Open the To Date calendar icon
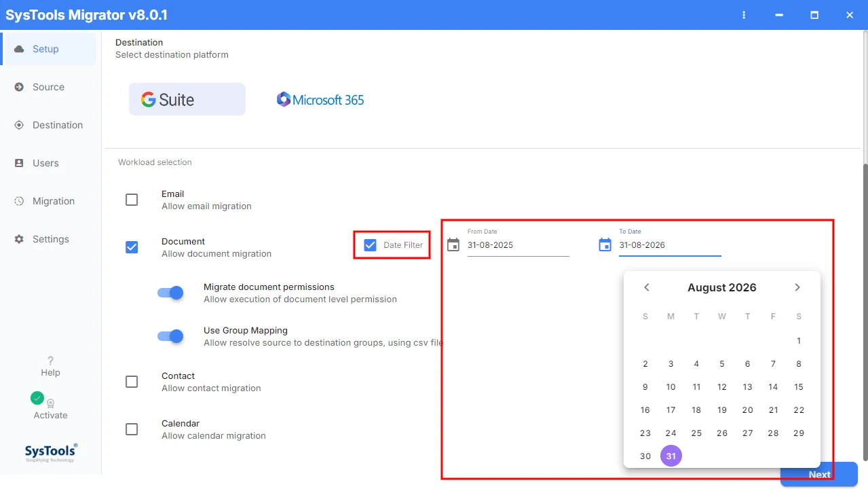This screenshot has width=868, height=489. click(x=605, y=244)
